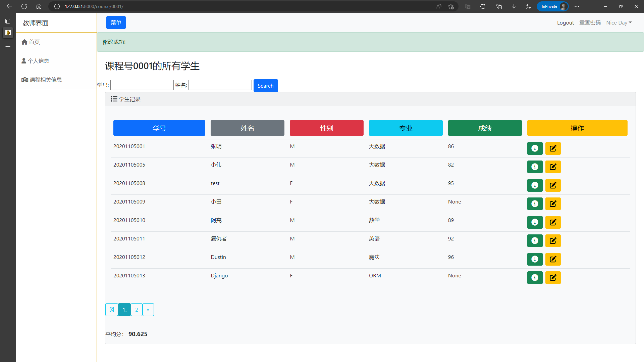Viewport: 644px width, 362px height.
Task: View info for student 张明
Action: 535,148
